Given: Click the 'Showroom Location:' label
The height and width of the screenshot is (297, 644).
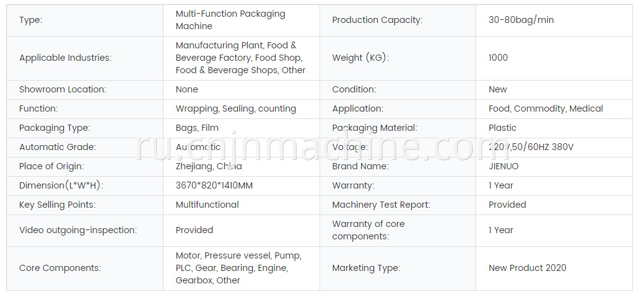Looking at the screenshot, I should 63,89.
